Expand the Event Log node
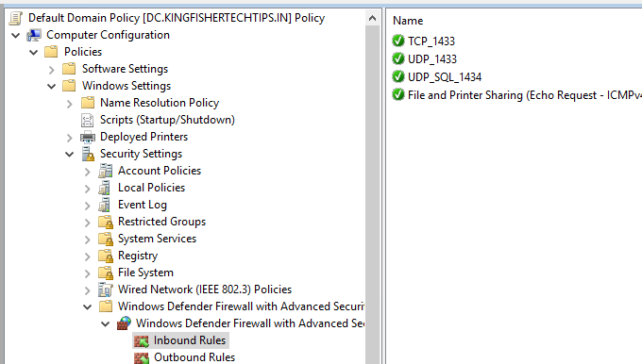Viewport: 642px width, 364px height. [87, 206]
